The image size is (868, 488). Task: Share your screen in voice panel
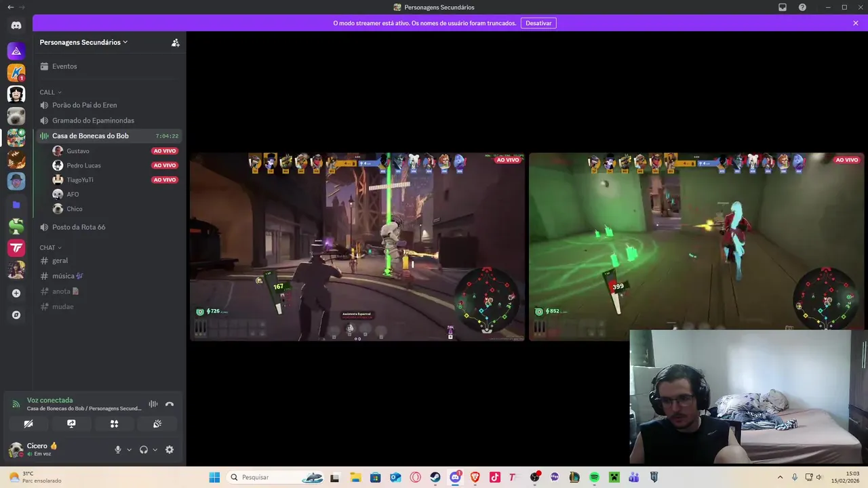pyautogui.click(x=71, y=424)
